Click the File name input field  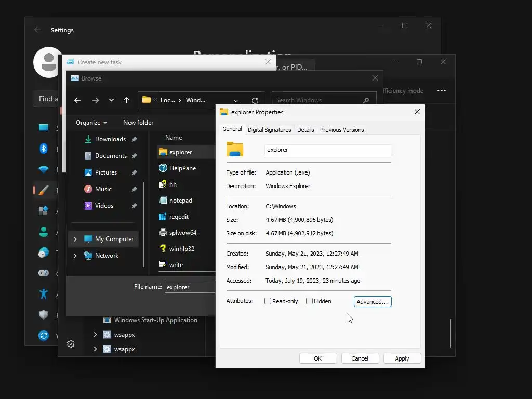pos(190,287)
